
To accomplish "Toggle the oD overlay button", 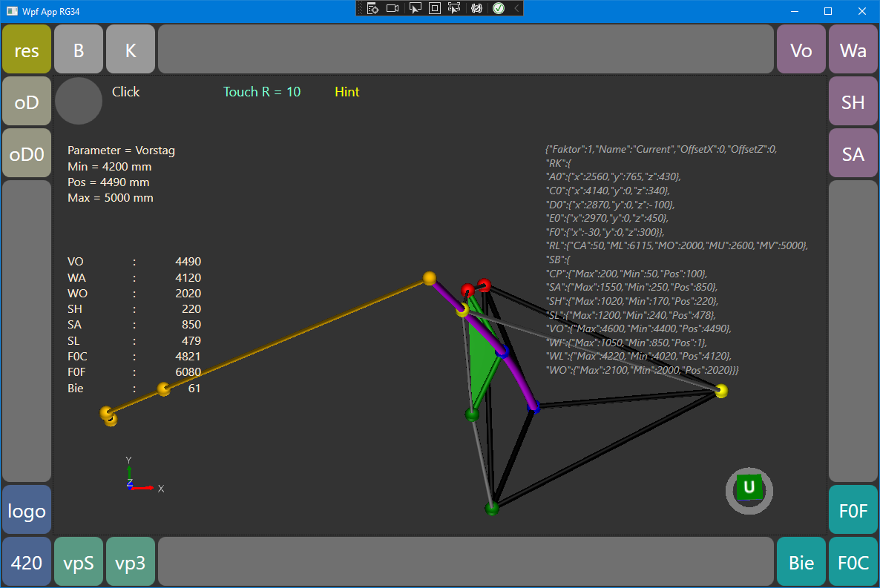I will coord(27,102).
